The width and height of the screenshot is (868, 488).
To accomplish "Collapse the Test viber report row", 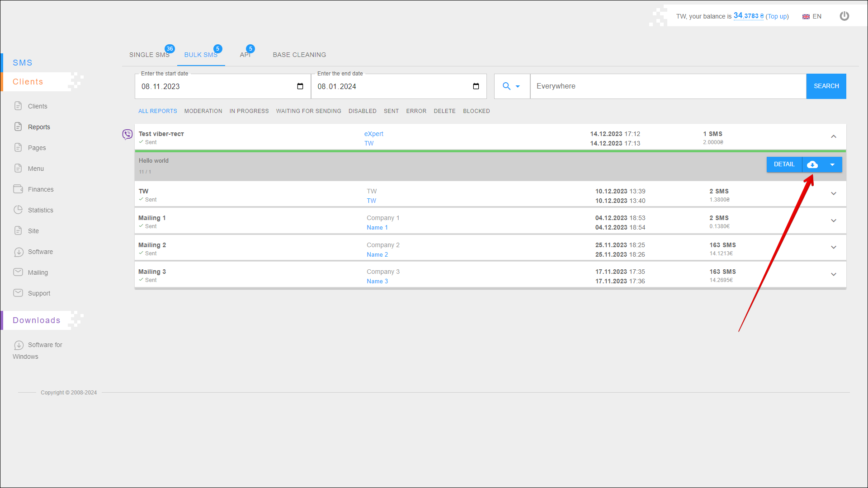I will coord(833,136).
